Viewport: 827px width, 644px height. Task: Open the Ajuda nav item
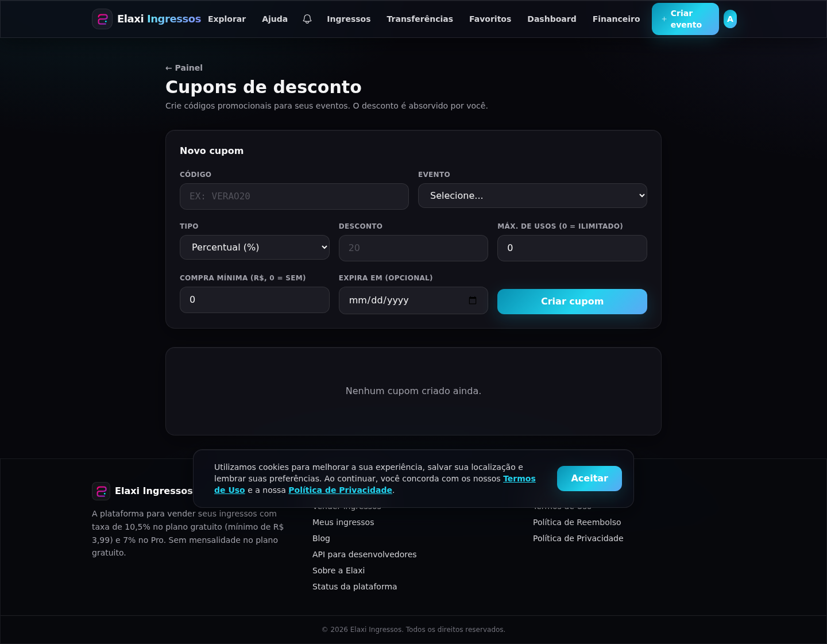(x=275, y=19)
